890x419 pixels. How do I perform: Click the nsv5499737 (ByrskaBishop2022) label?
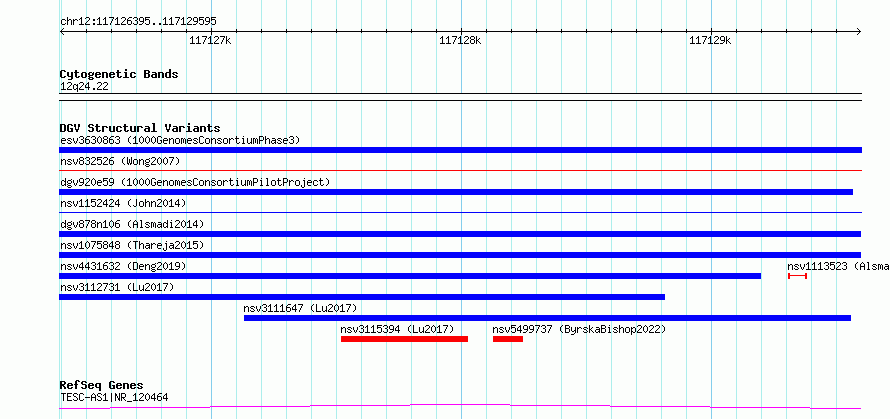click(579, 329)
